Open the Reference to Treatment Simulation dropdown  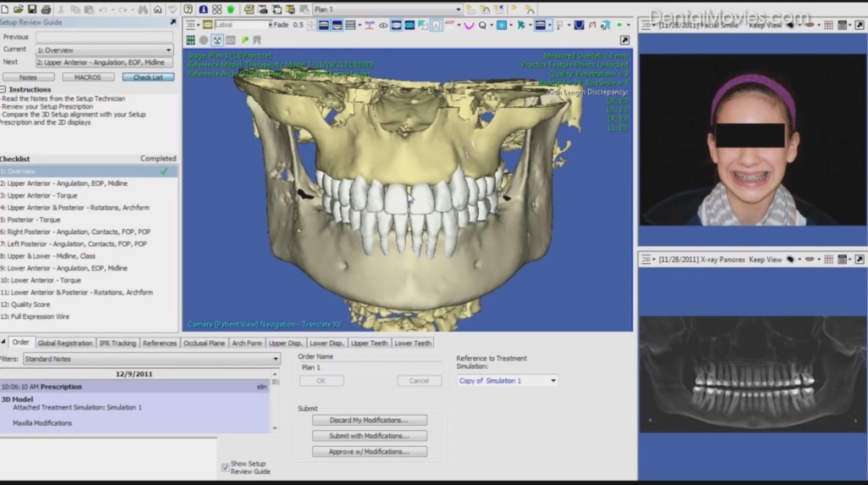pos(554,381)
